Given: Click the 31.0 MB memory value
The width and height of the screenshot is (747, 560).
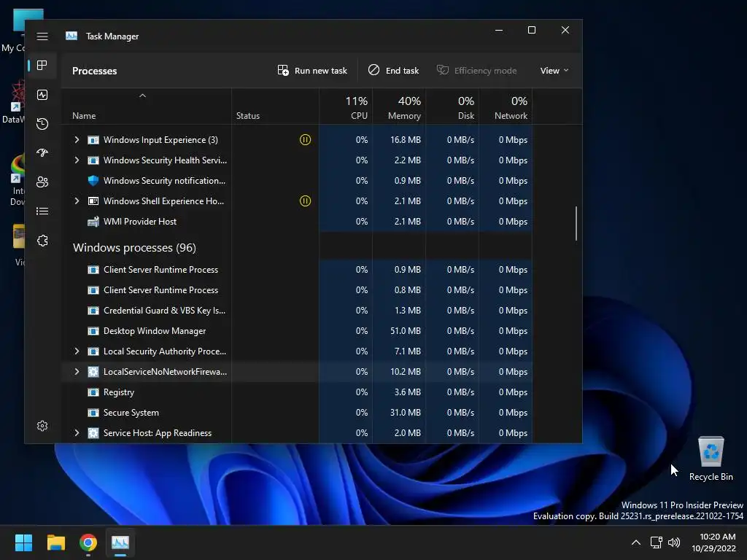Looking at the screenshot, I should 406,413.
